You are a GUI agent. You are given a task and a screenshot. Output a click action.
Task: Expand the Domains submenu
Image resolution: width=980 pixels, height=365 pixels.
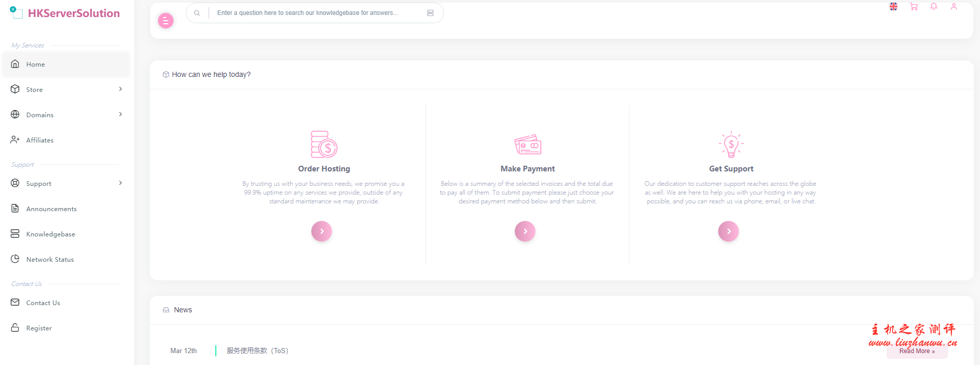pos(120,115)
